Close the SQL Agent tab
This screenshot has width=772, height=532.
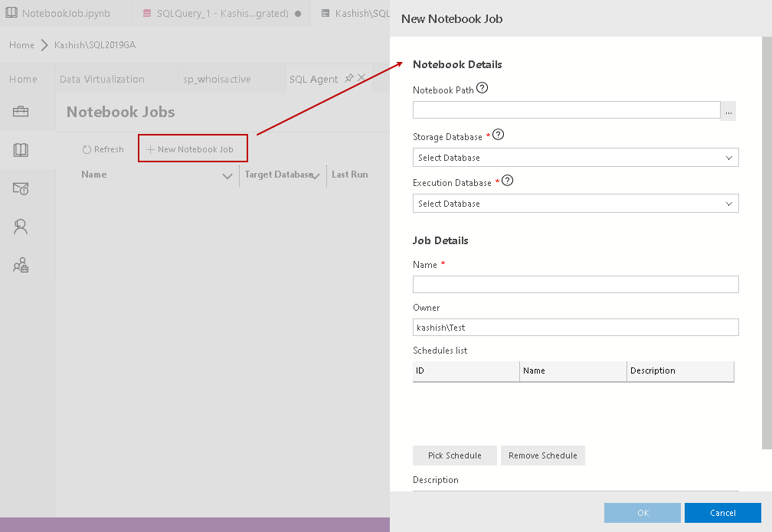point(361,78)
